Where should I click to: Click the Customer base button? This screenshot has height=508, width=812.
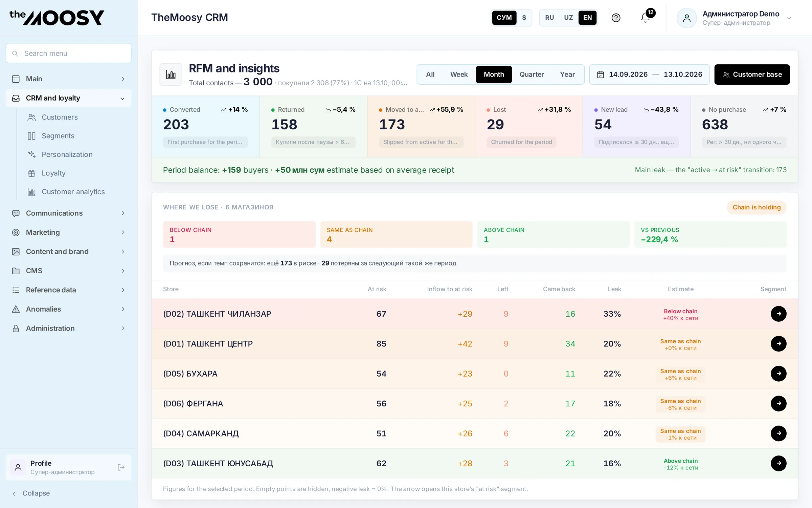click(x=752, y=75)
